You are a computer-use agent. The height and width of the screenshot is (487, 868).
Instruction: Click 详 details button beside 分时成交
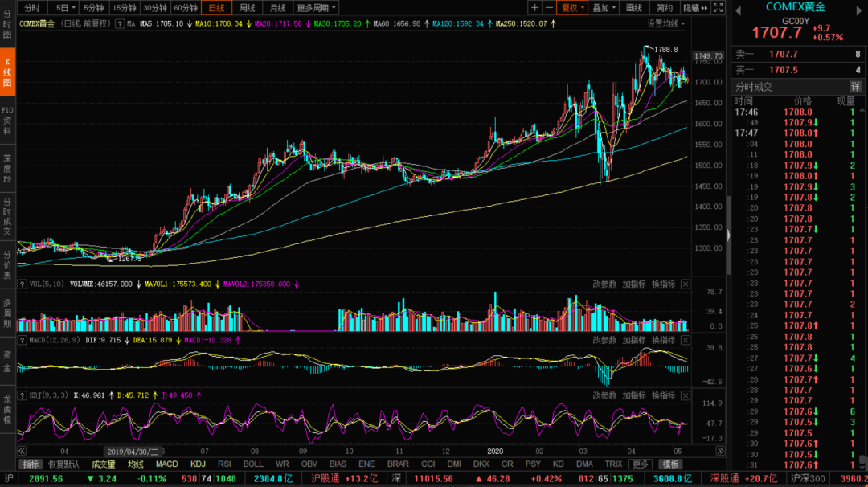pyautogui.click(x=856, y=86)
